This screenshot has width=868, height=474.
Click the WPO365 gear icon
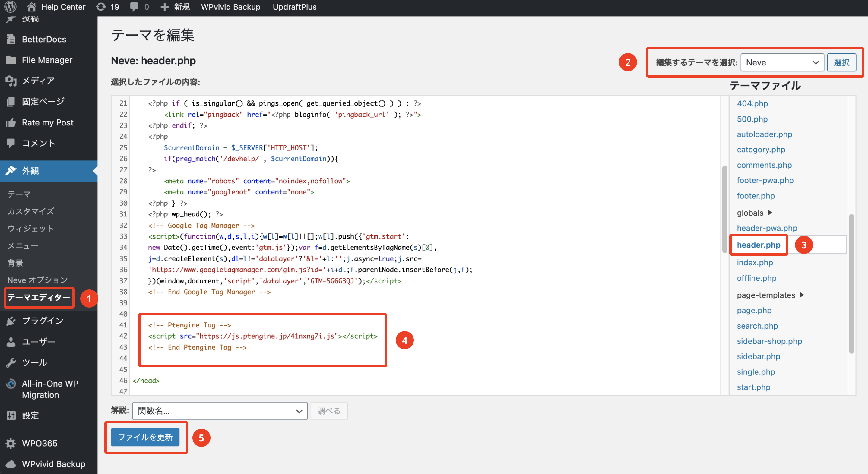point(11,443)
